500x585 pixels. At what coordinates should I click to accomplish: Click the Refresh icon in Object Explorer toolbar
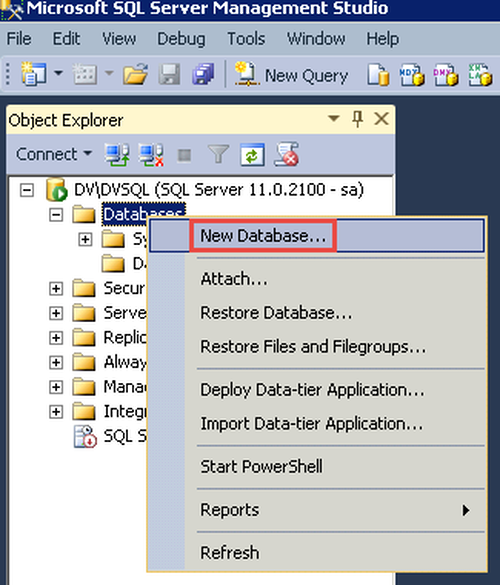(252, 154)
